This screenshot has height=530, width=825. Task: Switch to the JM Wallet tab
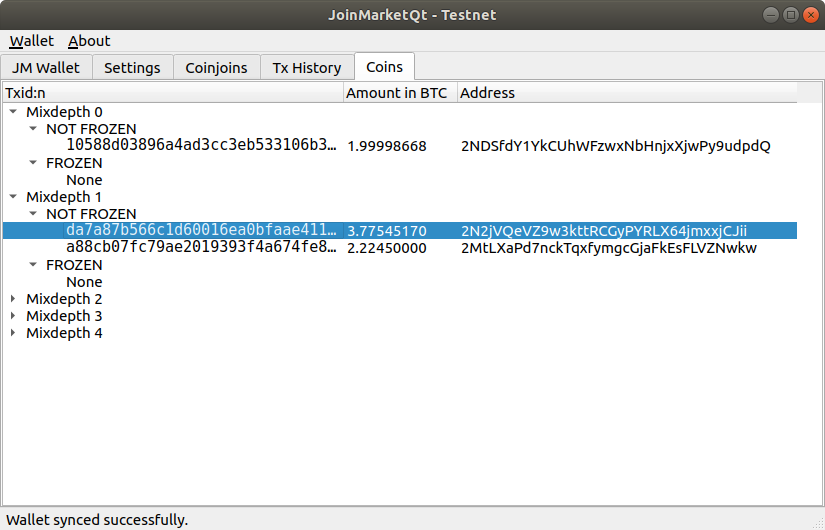click(x=46, y=68)
